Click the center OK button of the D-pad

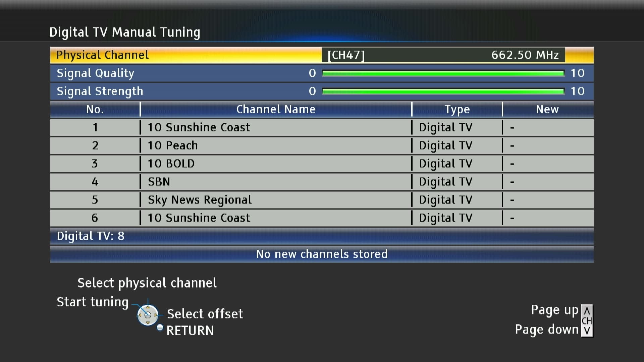pos(148,315)
